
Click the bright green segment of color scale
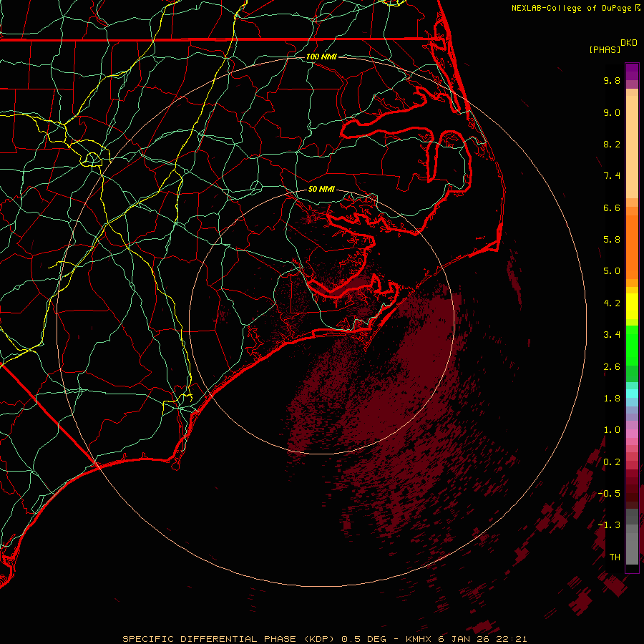[x=632, y=346]
